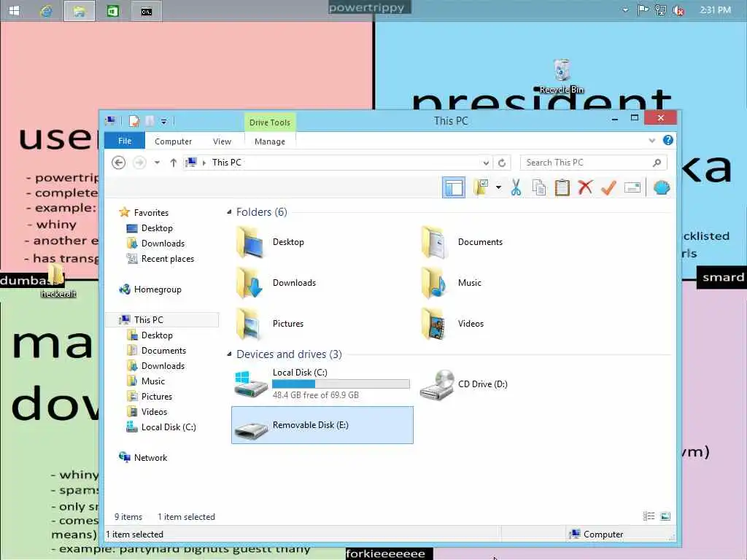This screenshot has height=560, width=747.
Task: Click the Refresh button in address bar
Action: 502,163
